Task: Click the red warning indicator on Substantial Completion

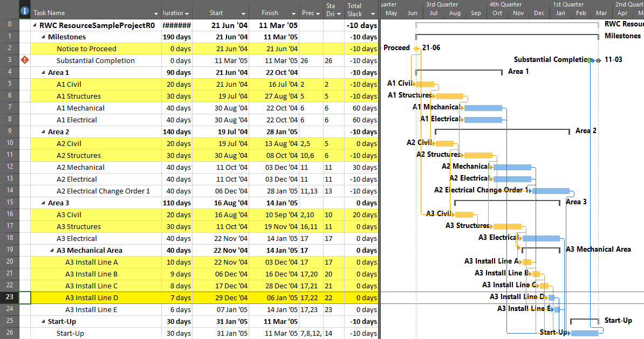Action: pos(25,60)
